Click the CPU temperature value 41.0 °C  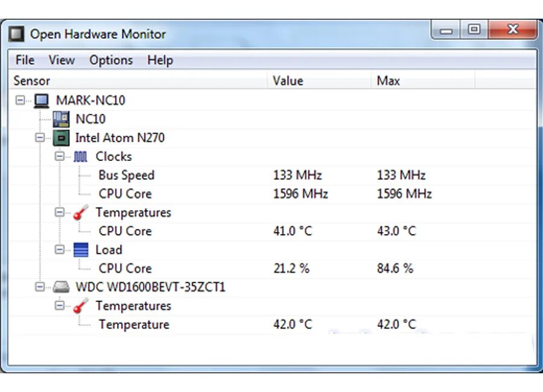(293, 232)
